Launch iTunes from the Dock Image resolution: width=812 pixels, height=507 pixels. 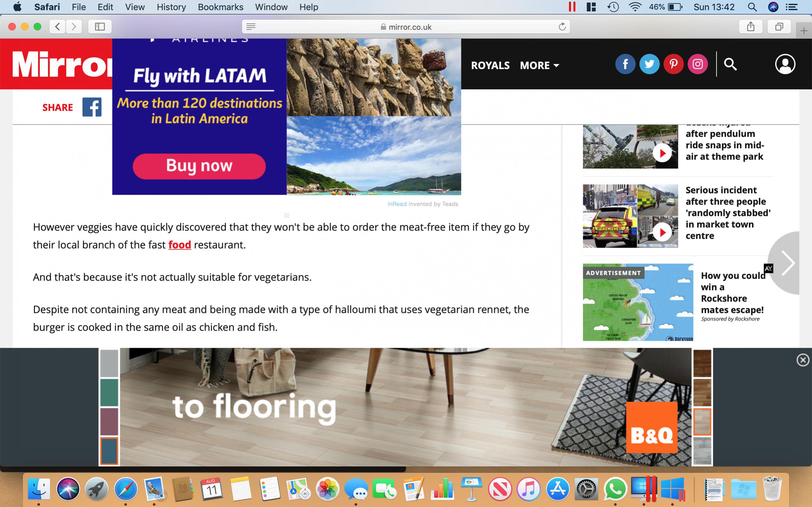tap(528, 489)
